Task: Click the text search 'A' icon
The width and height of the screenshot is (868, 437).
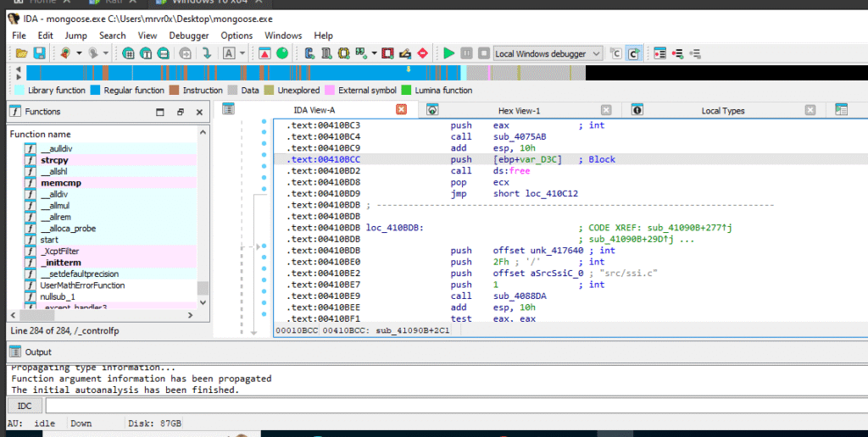Action: click(x=229, y=53)
